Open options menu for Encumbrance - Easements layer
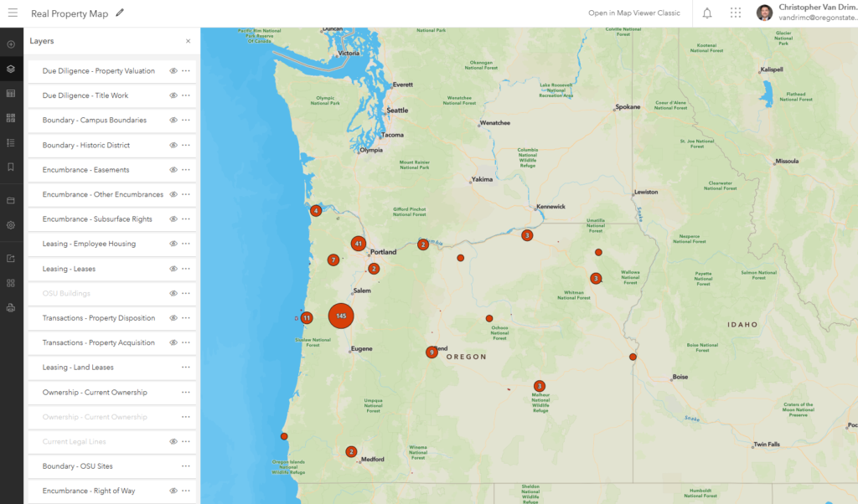The image size is (858, 504). pos(186,170)
